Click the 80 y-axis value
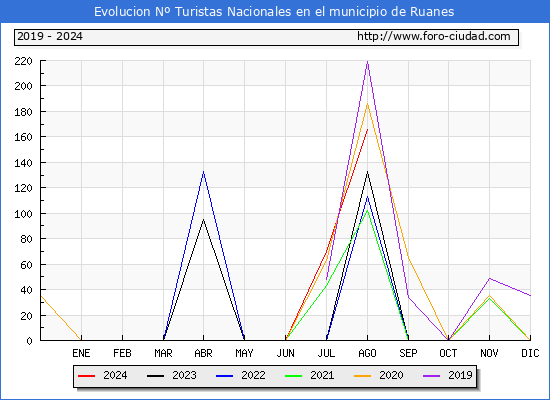 [27, 239]
